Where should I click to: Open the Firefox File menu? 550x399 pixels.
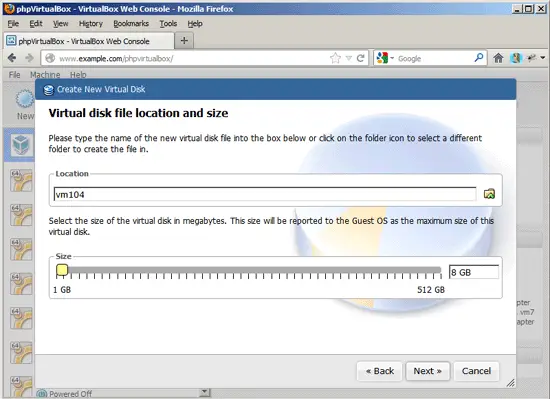coord(13,23)
